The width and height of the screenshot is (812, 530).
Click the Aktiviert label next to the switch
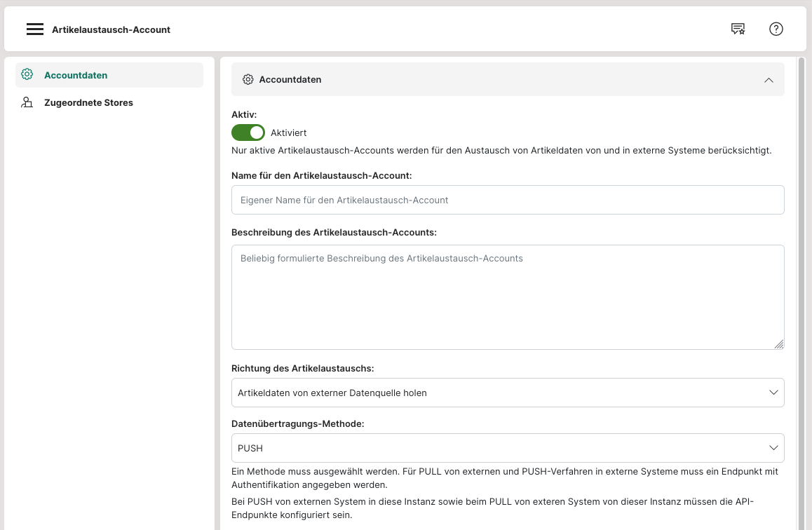pyautogui.click(x=288, y=132)
